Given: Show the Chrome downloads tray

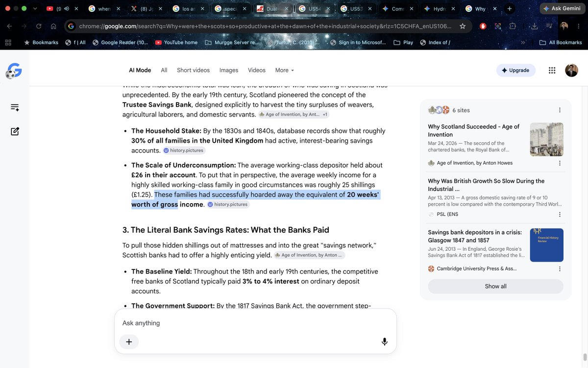Looking at the screenshot, I should coord(535,26).
